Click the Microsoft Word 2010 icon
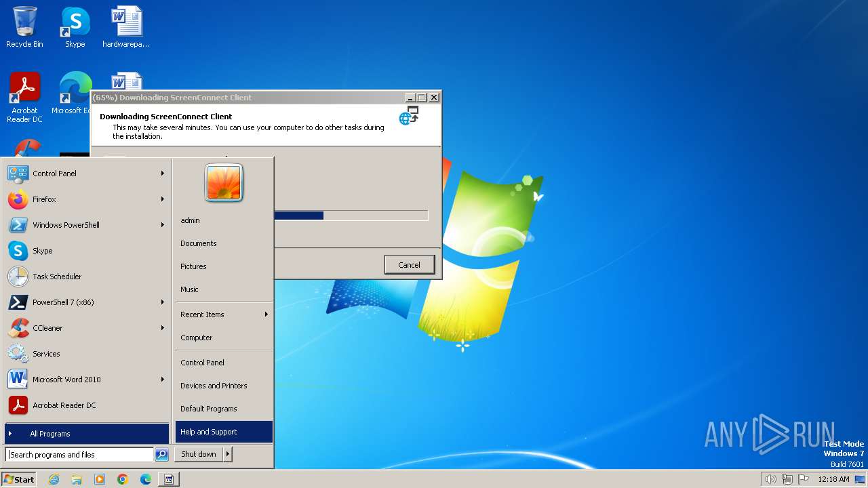 point(18,380)
